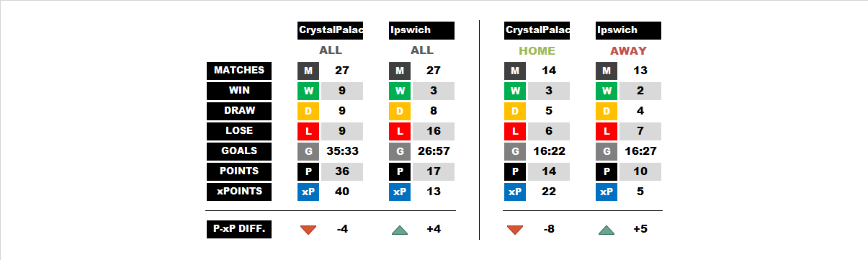Select the MATCHES row label
The width and height of the screenshot is (868, 260).
coord(239,71)
